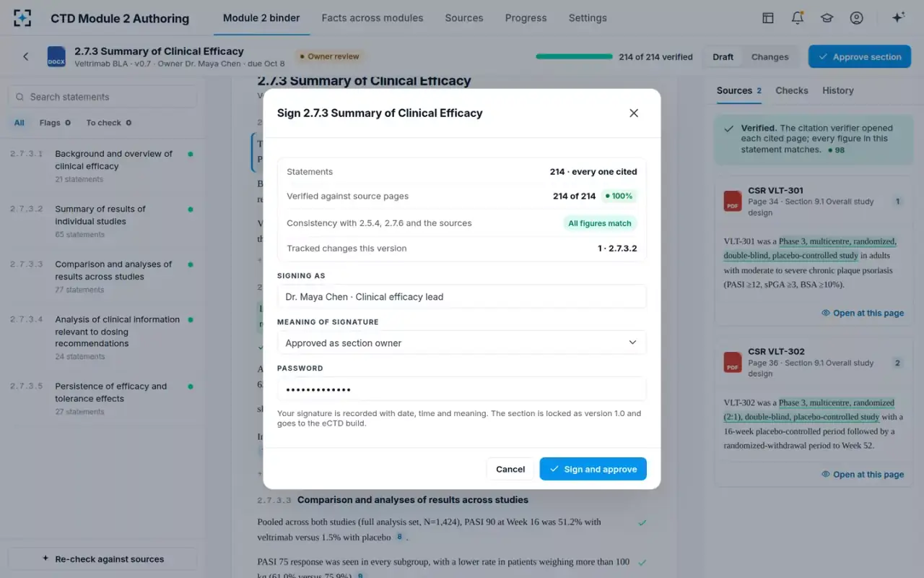Cancel the signing dialog
The width and height of the screenshot is (924, 578).
[510, 469]
